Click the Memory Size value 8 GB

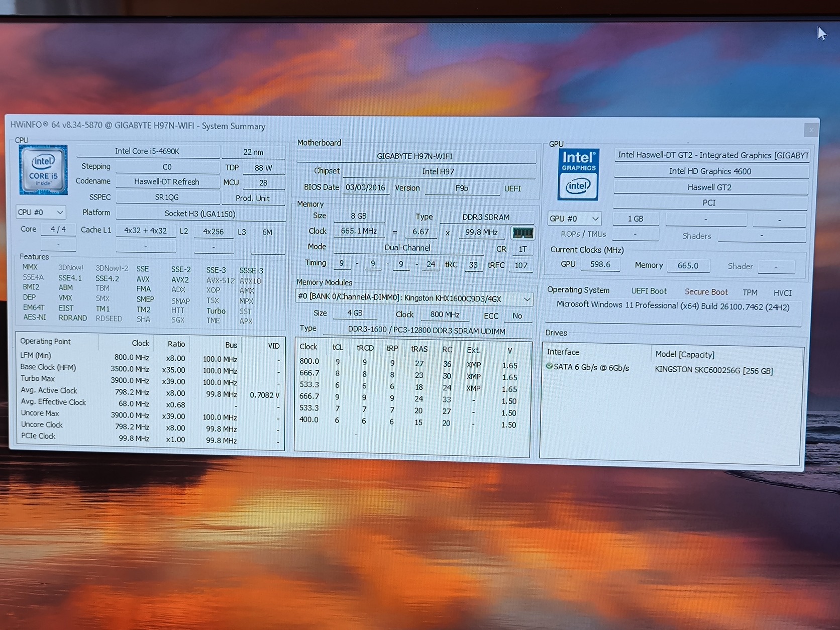(359, 216)
